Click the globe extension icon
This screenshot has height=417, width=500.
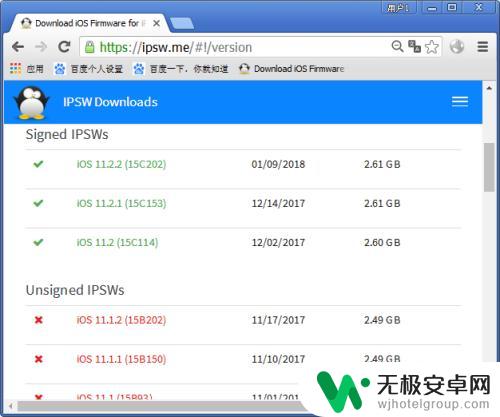point(457,47)
